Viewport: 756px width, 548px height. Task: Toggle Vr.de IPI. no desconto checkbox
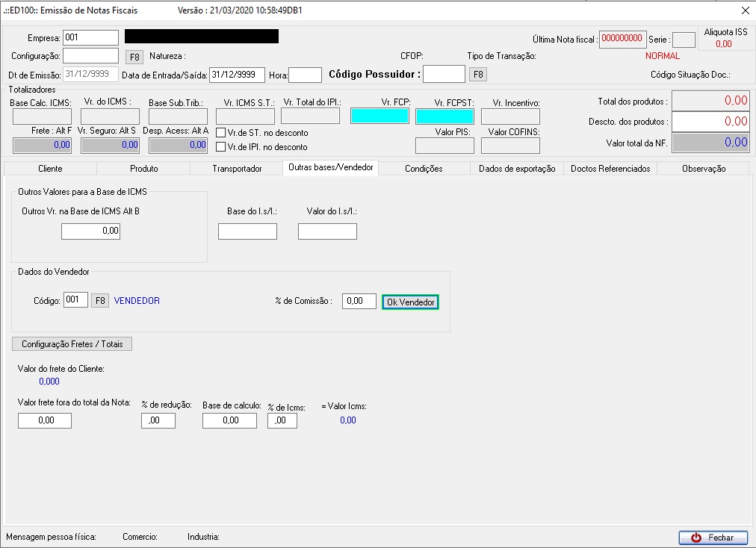coord(220,147)
